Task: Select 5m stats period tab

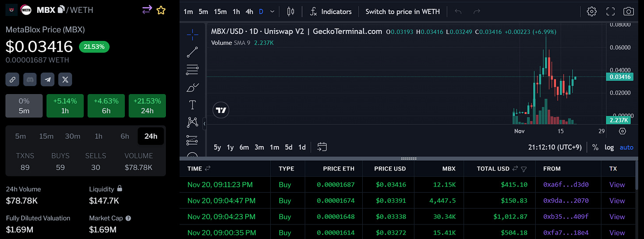Action: (21, 136)
